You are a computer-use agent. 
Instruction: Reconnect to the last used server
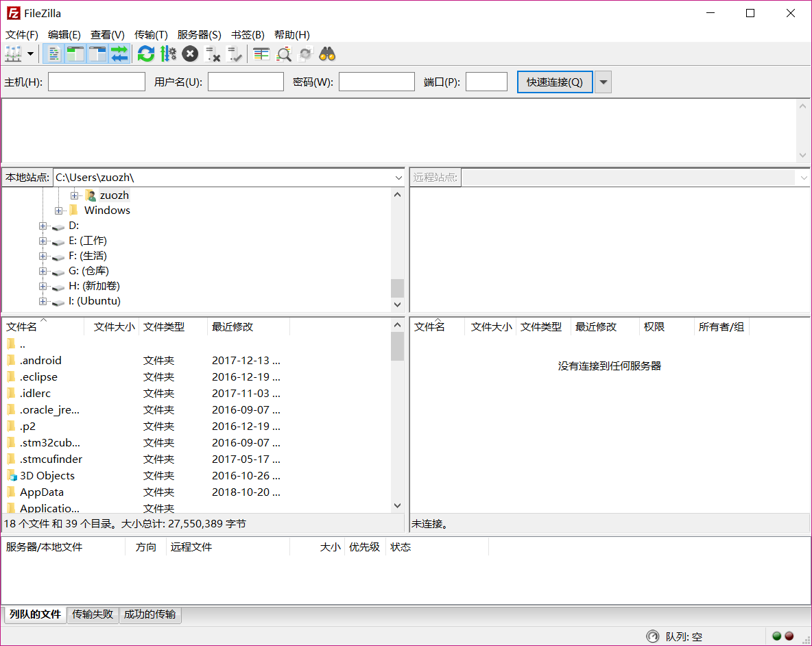[x=234, y=53]
